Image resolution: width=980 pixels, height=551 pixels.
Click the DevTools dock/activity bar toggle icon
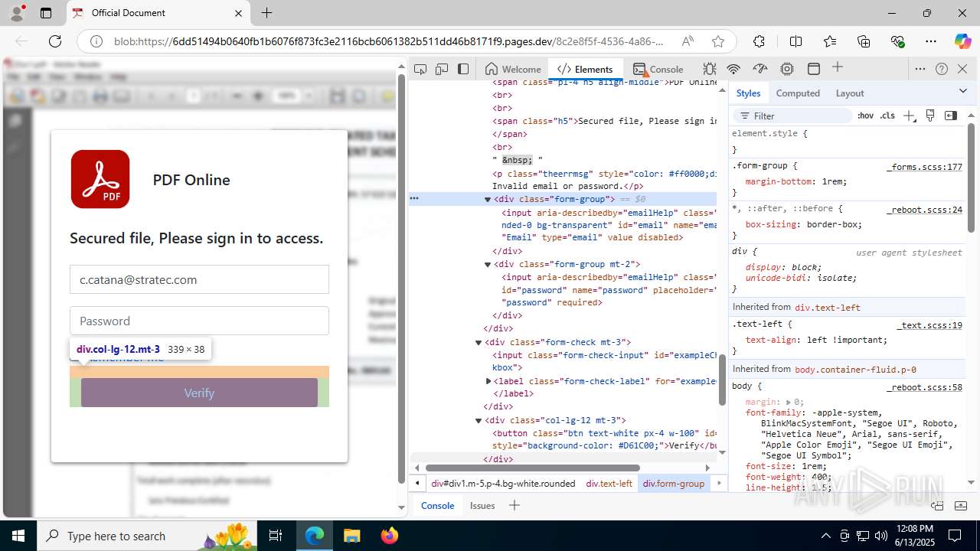(x=463, y=69)
